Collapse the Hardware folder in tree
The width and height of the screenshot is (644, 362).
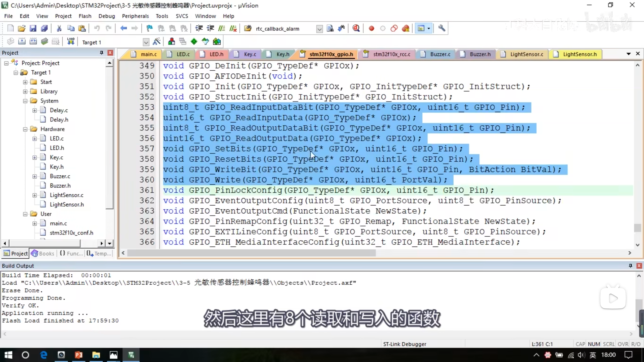[25, 129]
